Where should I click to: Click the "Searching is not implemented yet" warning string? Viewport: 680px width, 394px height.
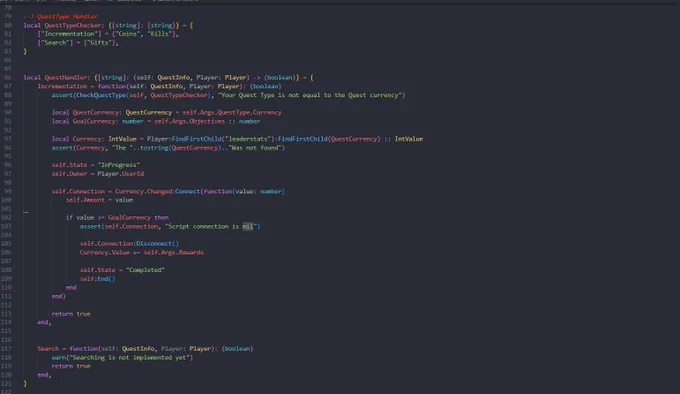pos(131,358)
